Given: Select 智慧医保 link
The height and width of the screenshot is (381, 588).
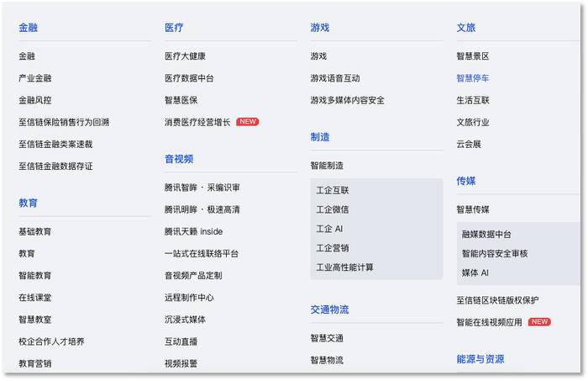Looking at the screenshot, I should [x=181, y=100].
